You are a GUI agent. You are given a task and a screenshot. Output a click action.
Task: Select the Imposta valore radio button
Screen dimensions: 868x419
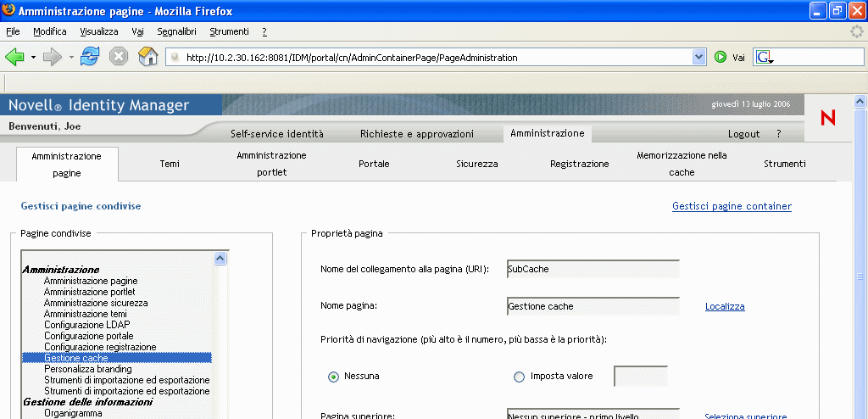click(x=519, y=377)
